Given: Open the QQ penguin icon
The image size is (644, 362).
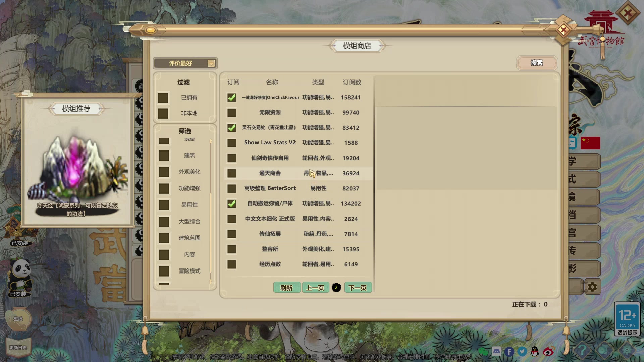Looking at the screenshot, I should click(535, 351).
